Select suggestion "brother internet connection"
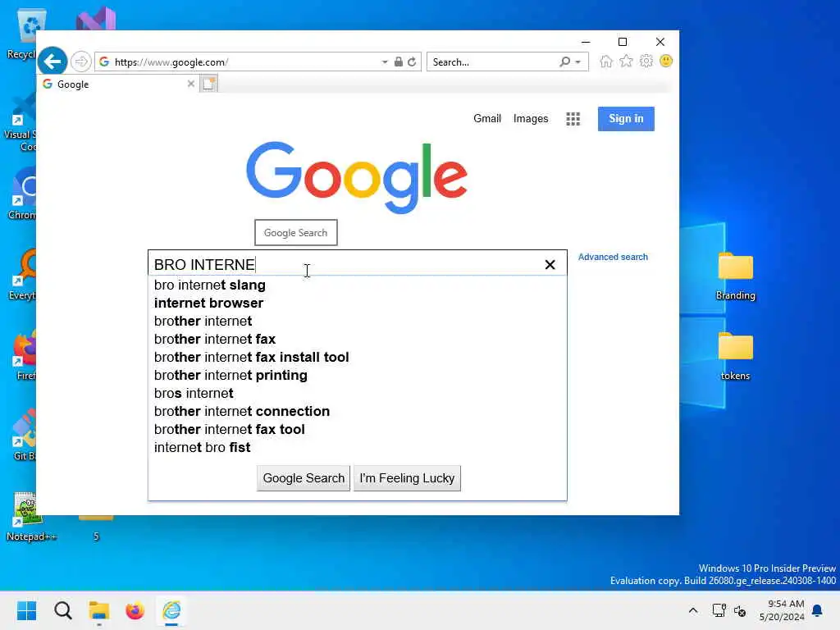 point(357,412)
